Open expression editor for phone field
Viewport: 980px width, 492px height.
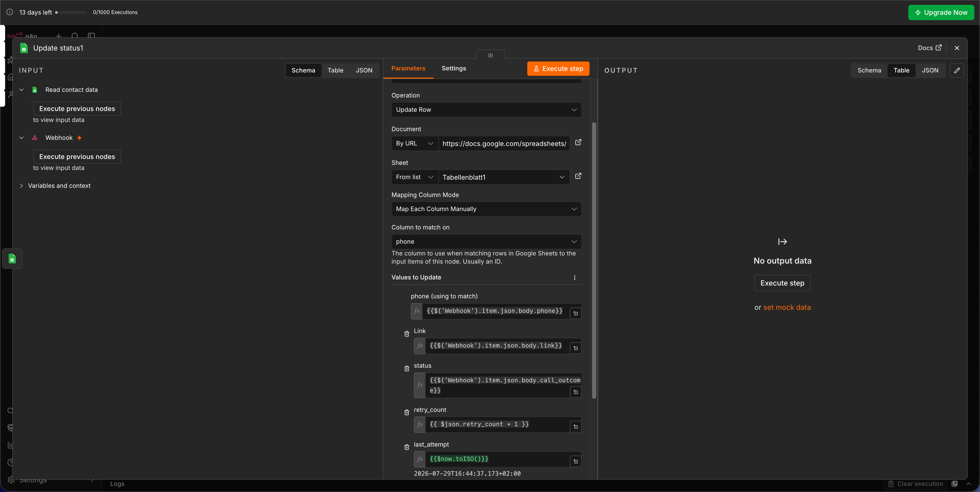click(575, 314)
